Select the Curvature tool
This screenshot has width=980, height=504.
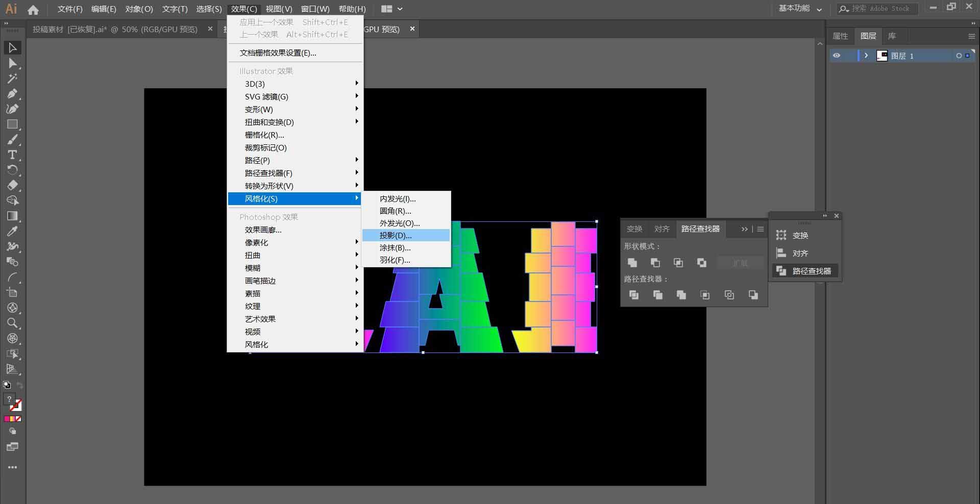[13, 109]
